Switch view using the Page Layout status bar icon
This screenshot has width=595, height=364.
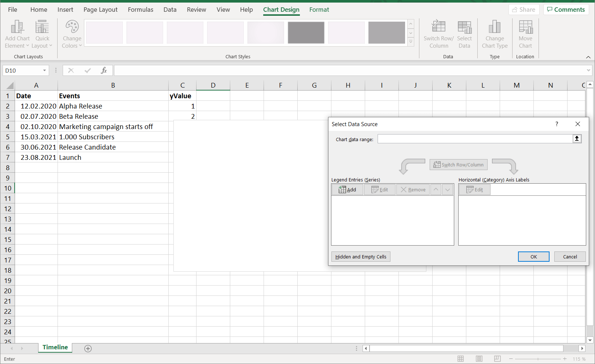point(479,359)
